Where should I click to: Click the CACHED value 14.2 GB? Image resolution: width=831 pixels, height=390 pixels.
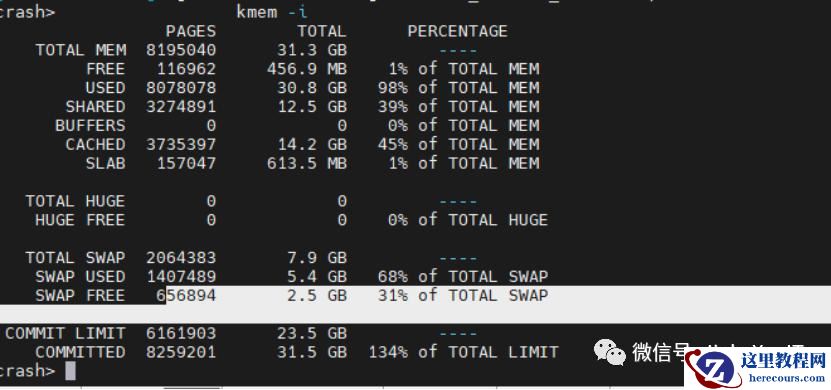312,144
